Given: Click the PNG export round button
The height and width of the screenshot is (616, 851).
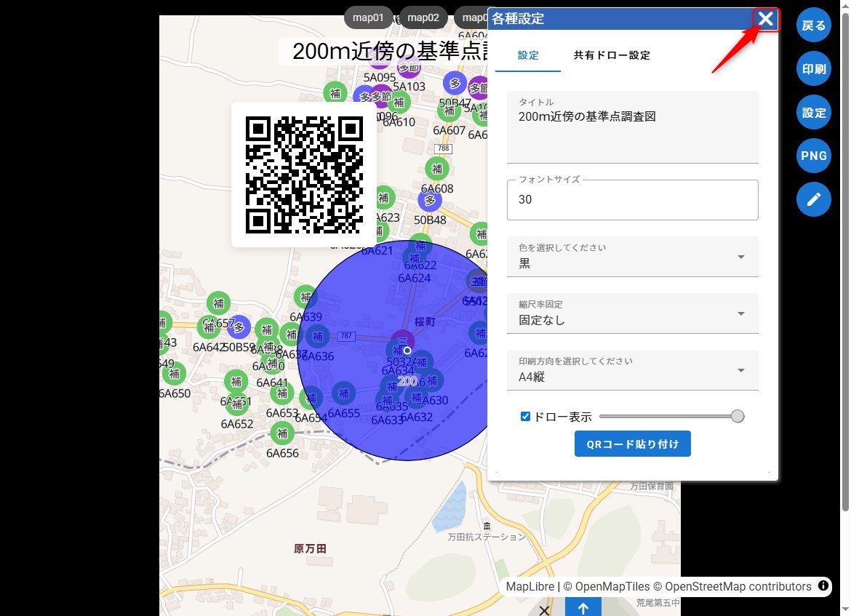Looking at the screenshot, I should pyautogui.click(x=813, y=156).
